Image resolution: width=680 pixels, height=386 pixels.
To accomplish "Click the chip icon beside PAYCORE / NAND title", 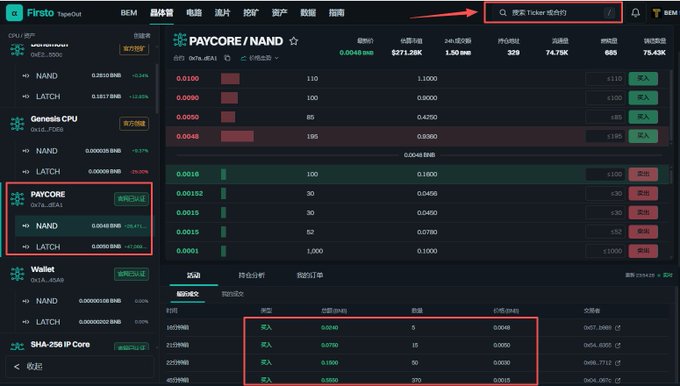I will (180, 40).
